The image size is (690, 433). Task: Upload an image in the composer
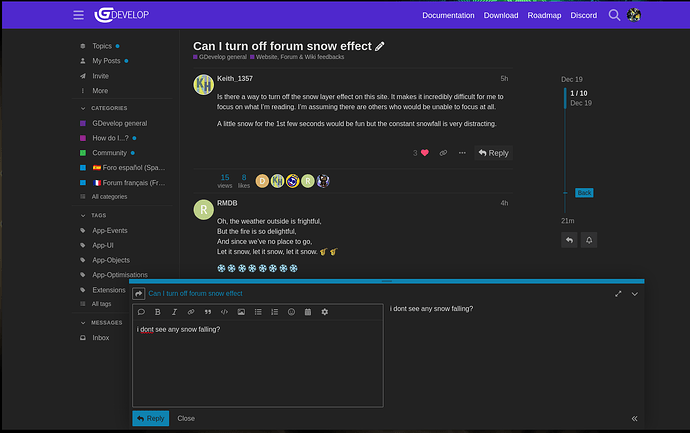pyautogui.click(x=241, y=312)
